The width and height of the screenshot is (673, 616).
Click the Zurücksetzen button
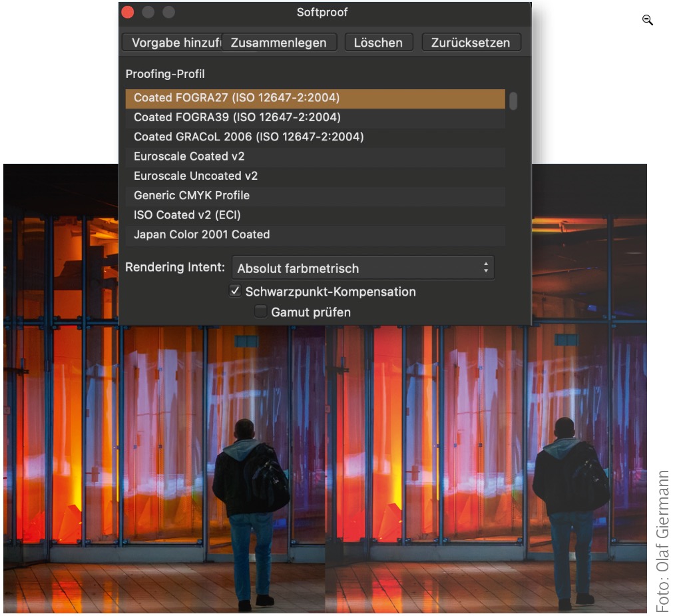pyautogui.click(x=471, y=43)
